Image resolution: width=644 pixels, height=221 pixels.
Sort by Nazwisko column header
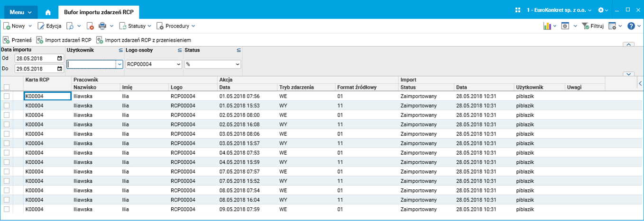[x=95, y=87]
